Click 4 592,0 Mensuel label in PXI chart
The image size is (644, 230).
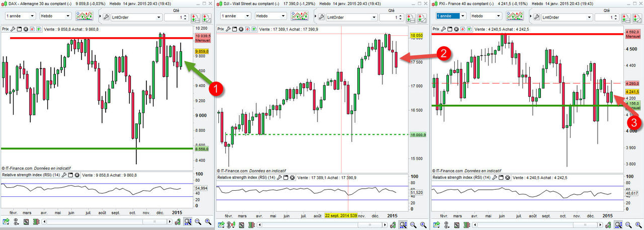[633, 34]
